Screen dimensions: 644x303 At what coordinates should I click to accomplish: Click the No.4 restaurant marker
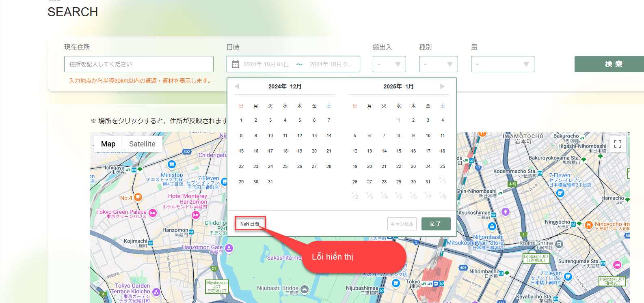click(x=138, y=198)
